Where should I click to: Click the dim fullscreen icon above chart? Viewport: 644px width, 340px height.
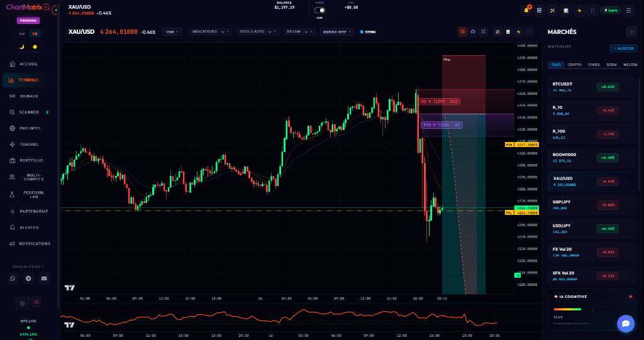(530, 31)
